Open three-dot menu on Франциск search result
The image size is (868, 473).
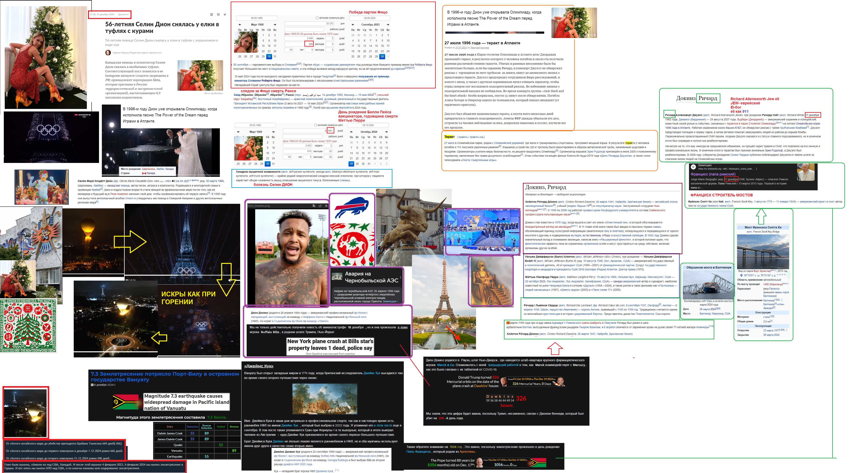click(756, 169)
